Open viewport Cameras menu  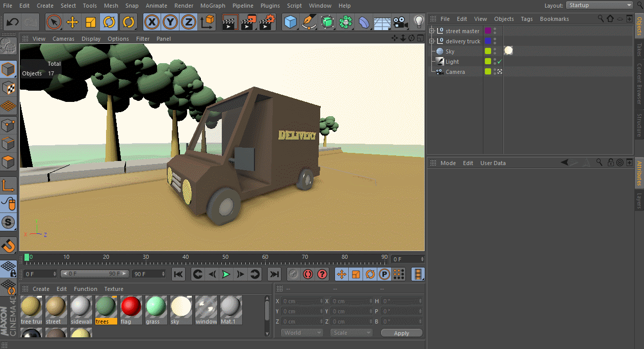[63, 39]
